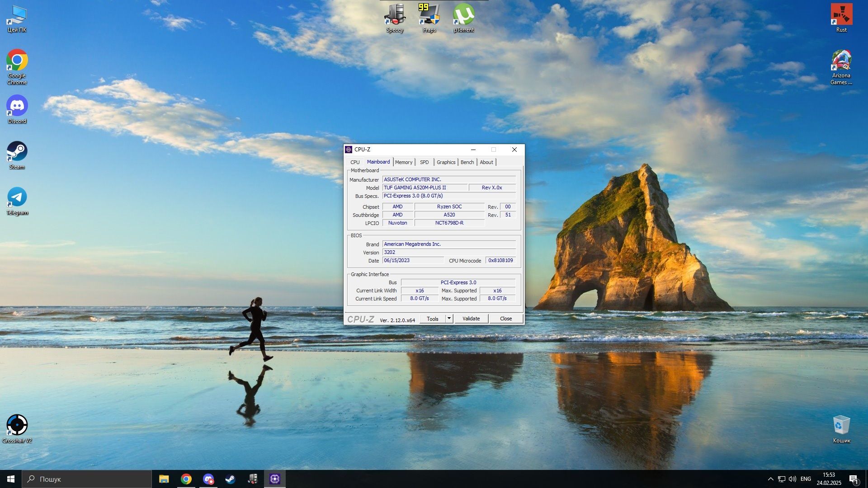Select the Rust desktop icon

(x=841, y=18)
